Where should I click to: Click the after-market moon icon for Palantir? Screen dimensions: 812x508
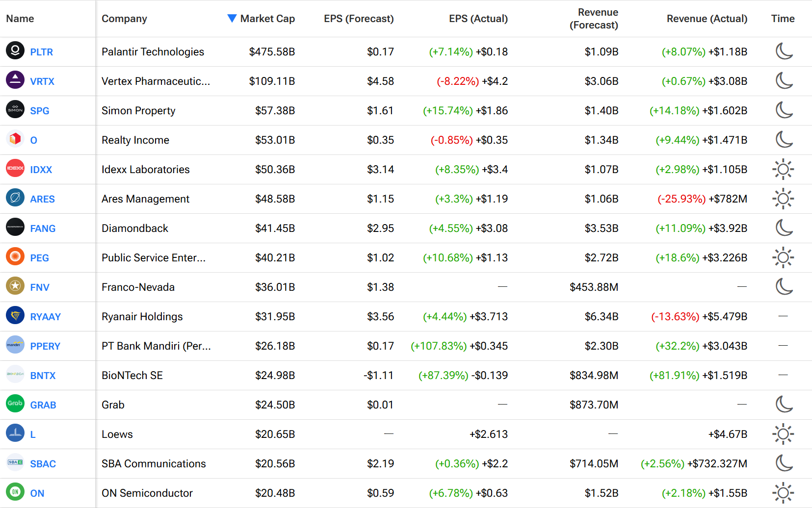point(784,51)
